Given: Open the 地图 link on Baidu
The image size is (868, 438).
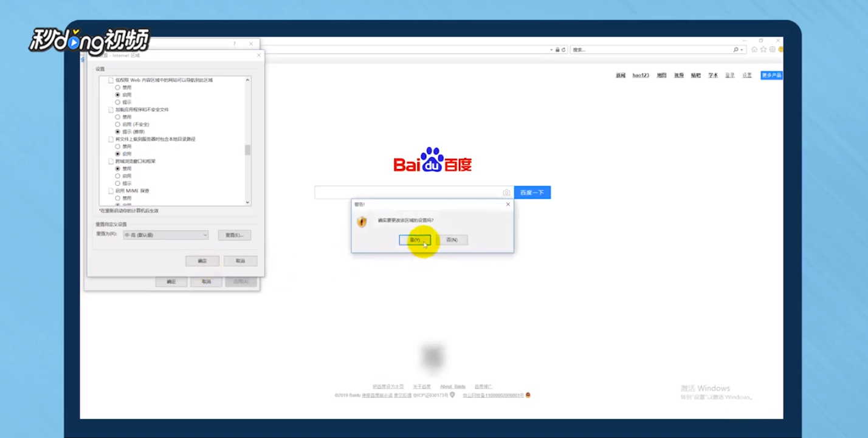Looking at the screenshot, I should pos(661,75).
